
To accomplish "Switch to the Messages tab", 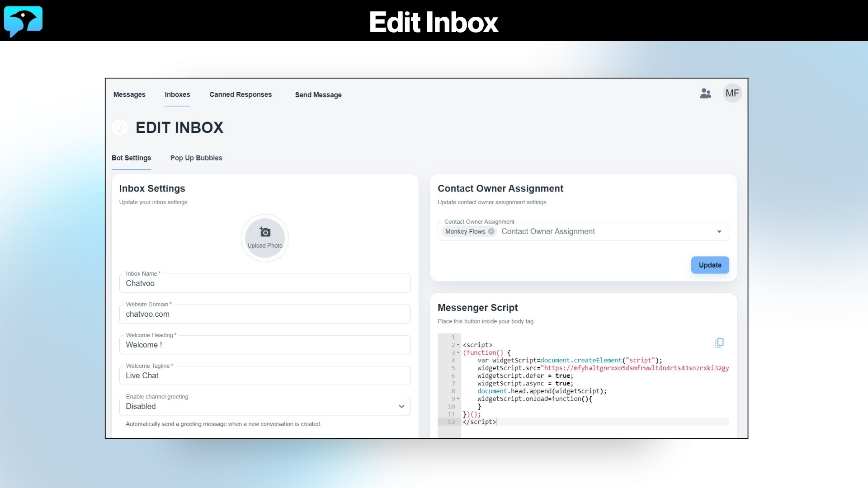I will pos(129,94).
